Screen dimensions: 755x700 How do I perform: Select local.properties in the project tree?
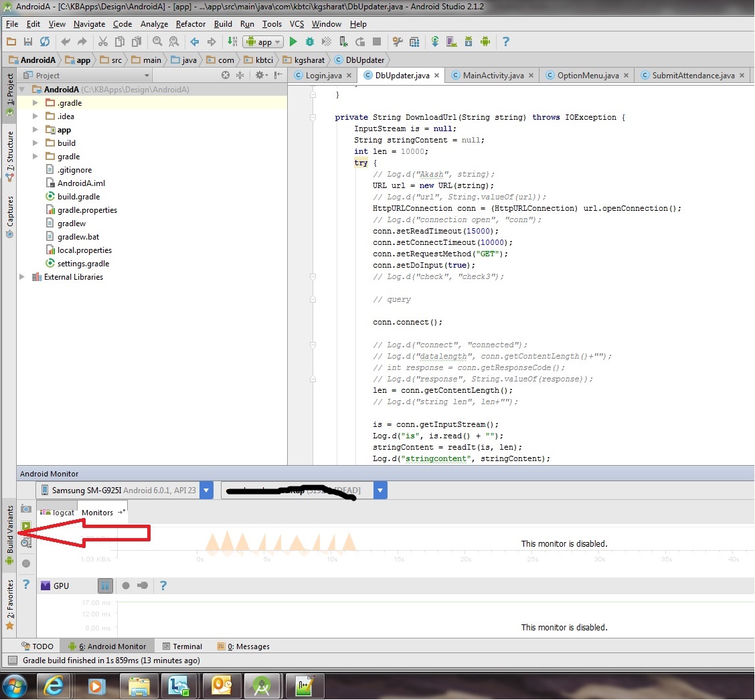(x=84, y=250)
